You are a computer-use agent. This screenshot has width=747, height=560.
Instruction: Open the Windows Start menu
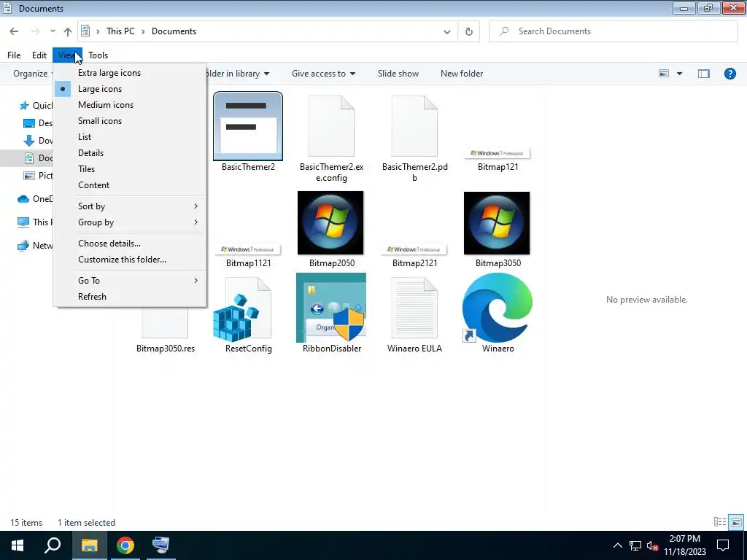(18, 545)
